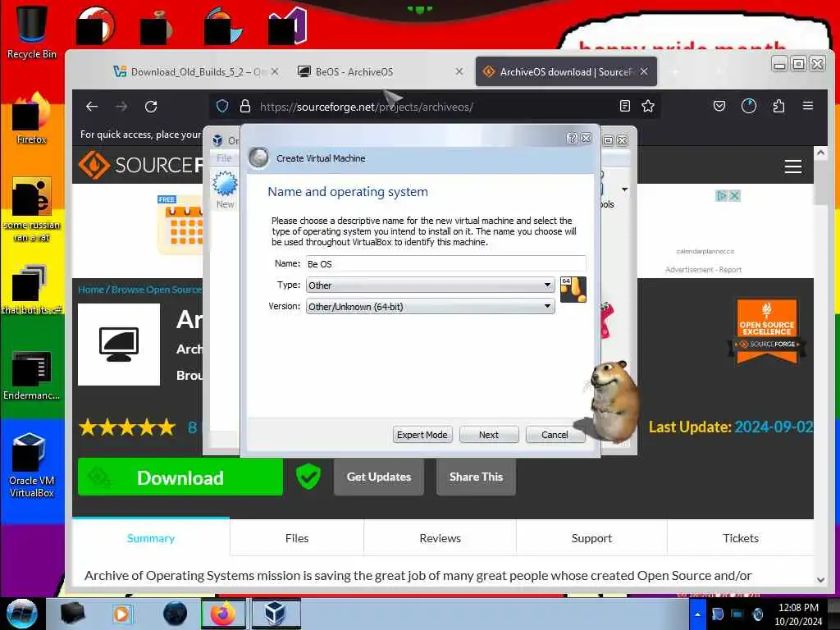This screenshot has height=630, width=840.
Task: Cancel the Create Virtual Machine dialog
Action: (555, 435)
